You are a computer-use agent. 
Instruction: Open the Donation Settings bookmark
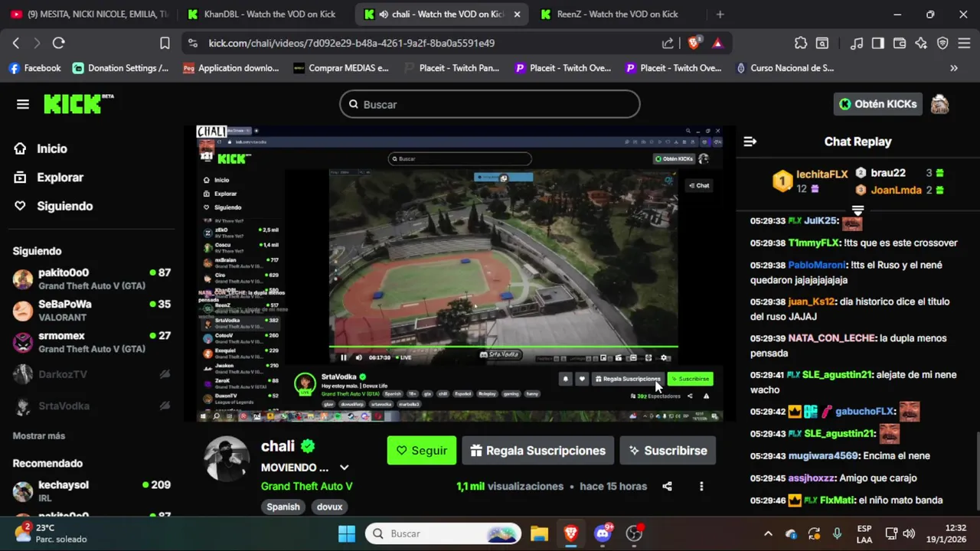[x=121, y=68]
